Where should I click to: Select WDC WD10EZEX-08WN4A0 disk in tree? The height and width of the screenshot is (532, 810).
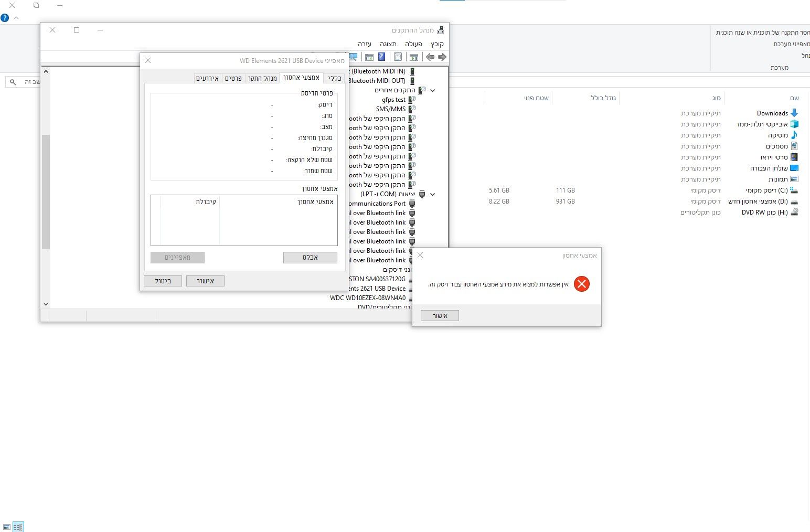[368, 298]
